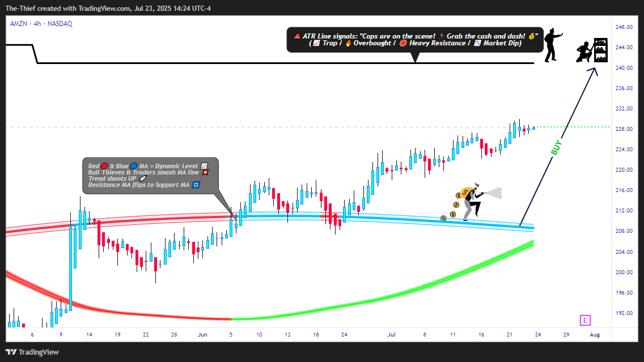
Task: Click the TradingView logo at the bottom
Action: click(x=32, y=352)
